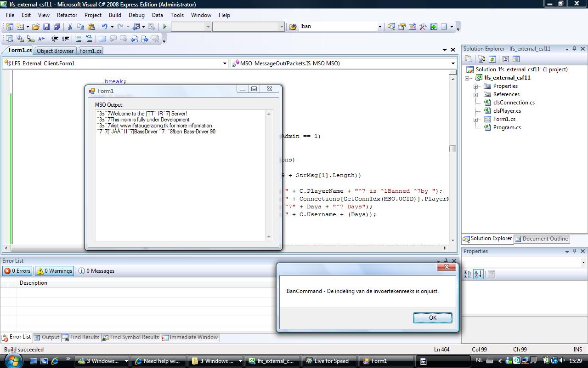
Task: Open the Tools menu
Action: point(177,15)
